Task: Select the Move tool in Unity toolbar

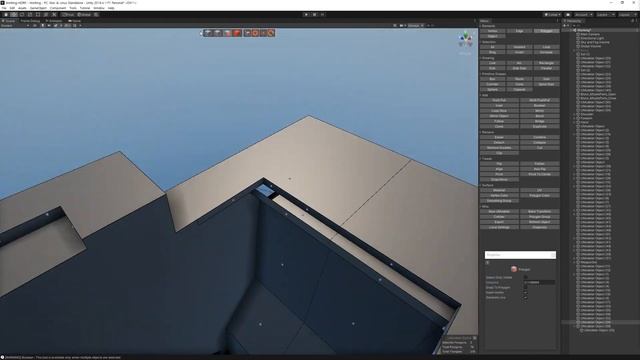Action: 14,15
